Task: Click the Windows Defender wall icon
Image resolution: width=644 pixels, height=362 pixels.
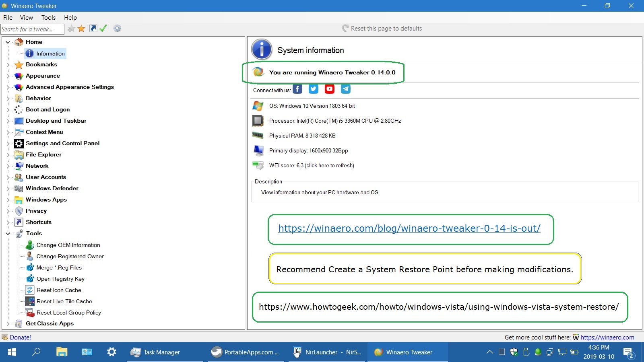Action: (x=19, y=188)
